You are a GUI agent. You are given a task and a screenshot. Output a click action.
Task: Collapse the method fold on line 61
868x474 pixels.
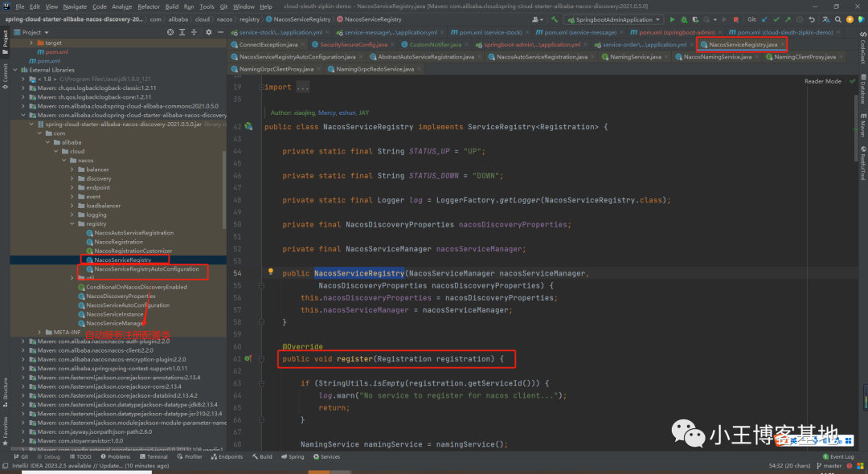click(261, 358)
